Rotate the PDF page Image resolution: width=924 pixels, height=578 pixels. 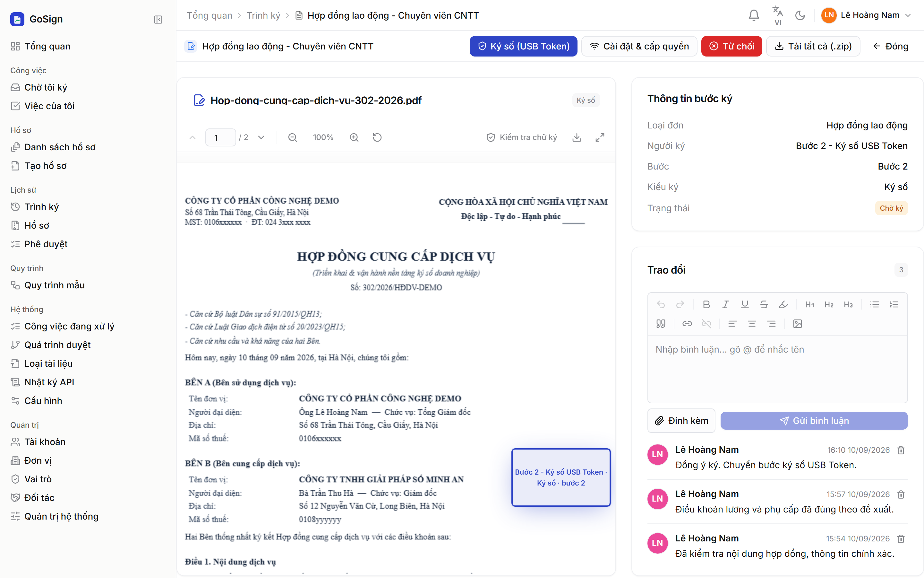click(377, 137)
